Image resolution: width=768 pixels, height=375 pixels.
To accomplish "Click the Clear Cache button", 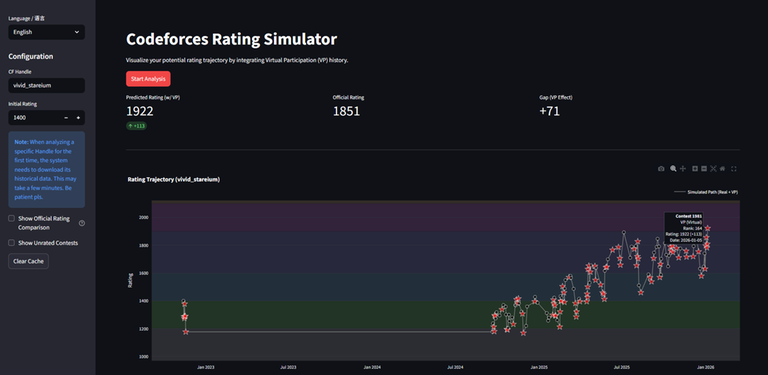I will click(28, 261).
